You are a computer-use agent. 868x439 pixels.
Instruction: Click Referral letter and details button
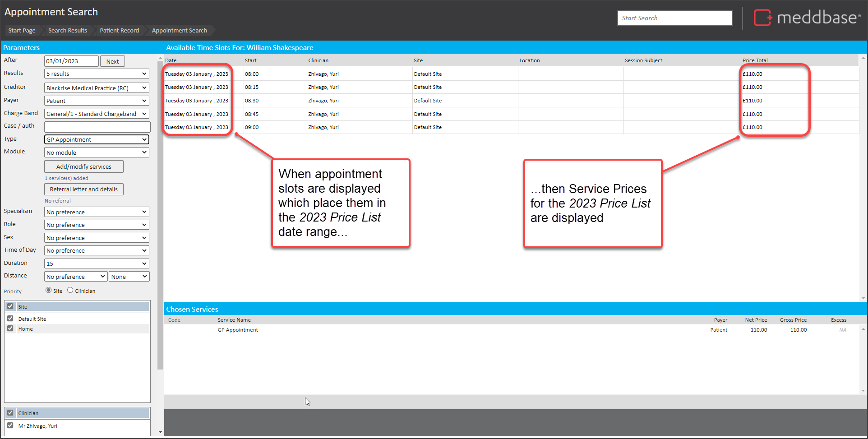coord(84,189)
